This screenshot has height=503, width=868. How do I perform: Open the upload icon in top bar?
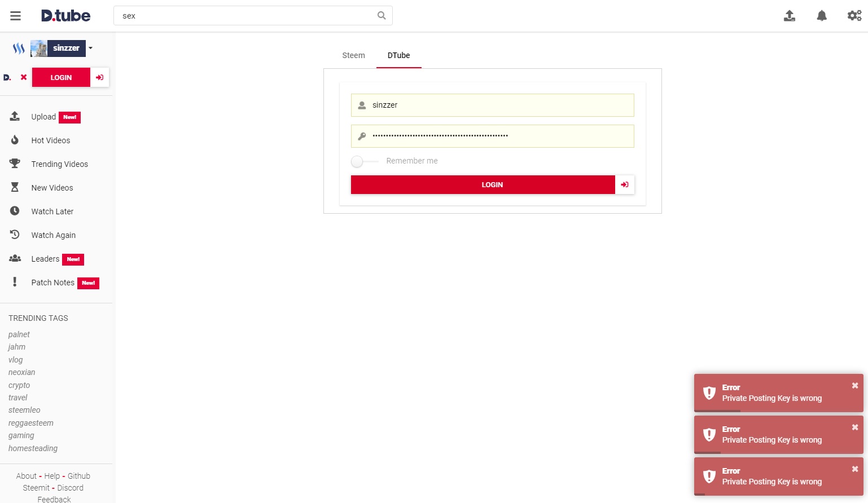(x=790, y=16)
